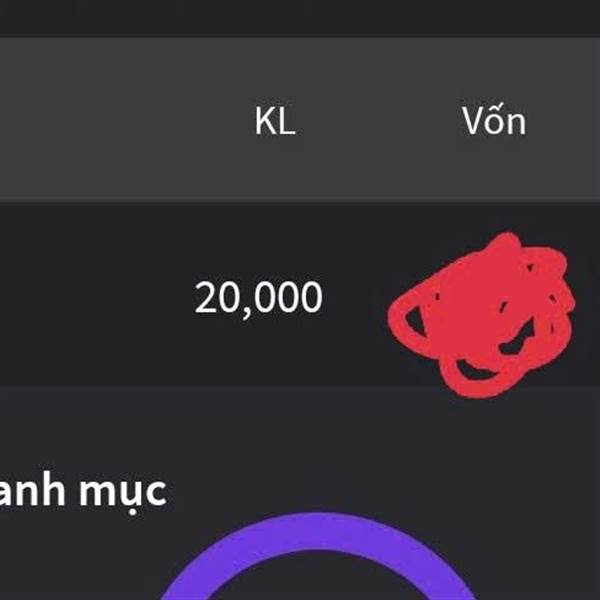The image size is (600, 600).
Task: Open the 'anh mục' portfolio section heading
Action: [x=83, y=492]
